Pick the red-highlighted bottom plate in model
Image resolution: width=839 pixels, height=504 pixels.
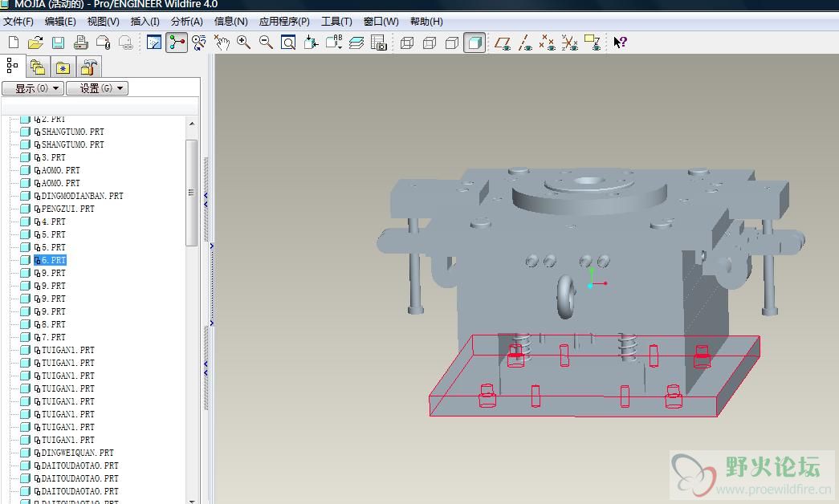(594, 376)
